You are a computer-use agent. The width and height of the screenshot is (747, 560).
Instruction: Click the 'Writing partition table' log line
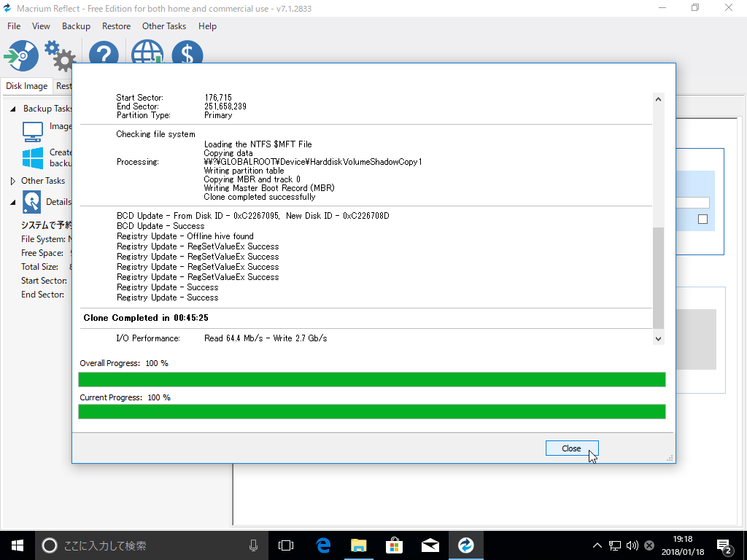[x=244, y=171]
